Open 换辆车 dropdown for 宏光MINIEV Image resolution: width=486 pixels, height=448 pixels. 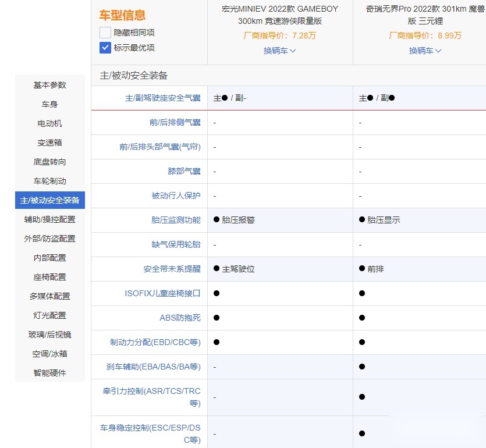tap(279, 51)
